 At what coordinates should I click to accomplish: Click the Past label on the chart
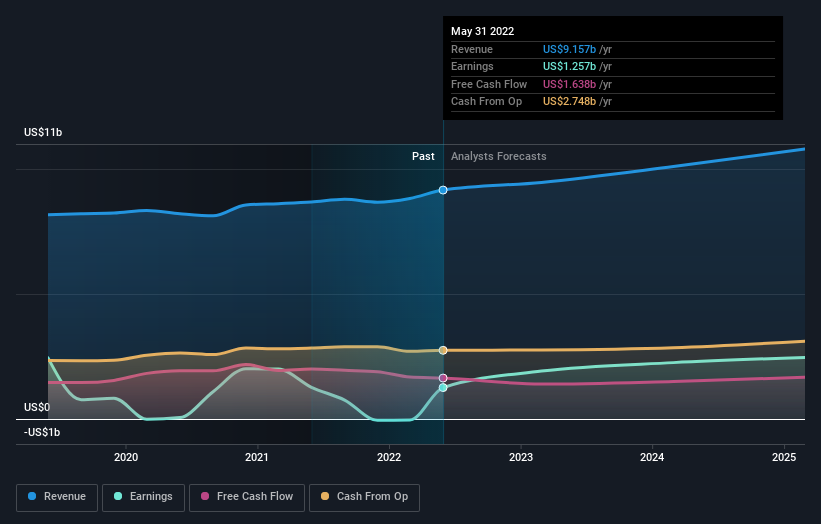pyautogui.click(x=423, y=157)
